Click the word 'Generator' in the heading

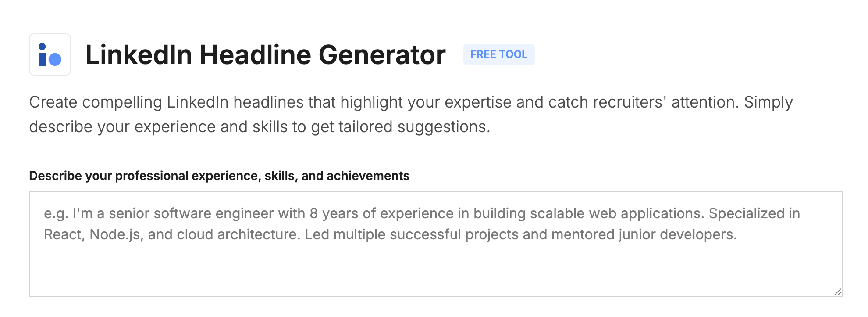[382, 55]
